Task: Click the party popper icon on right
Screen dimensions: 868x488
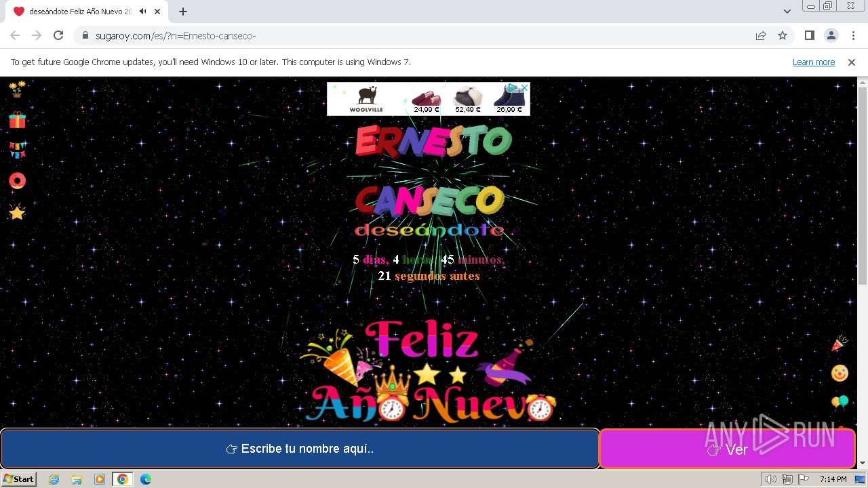Action: click(840, 344)
